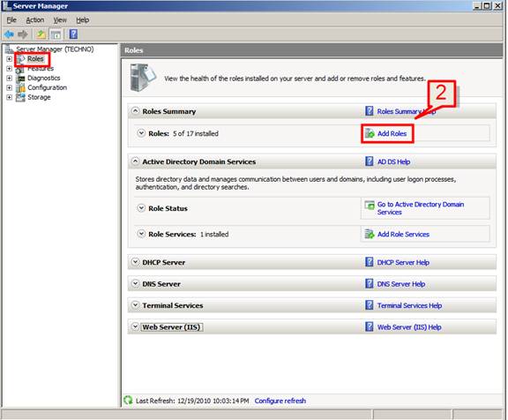This screenshot has width=508, height=420.
Task: Click the Up one level toolbar icon
Action: point(41,34)
